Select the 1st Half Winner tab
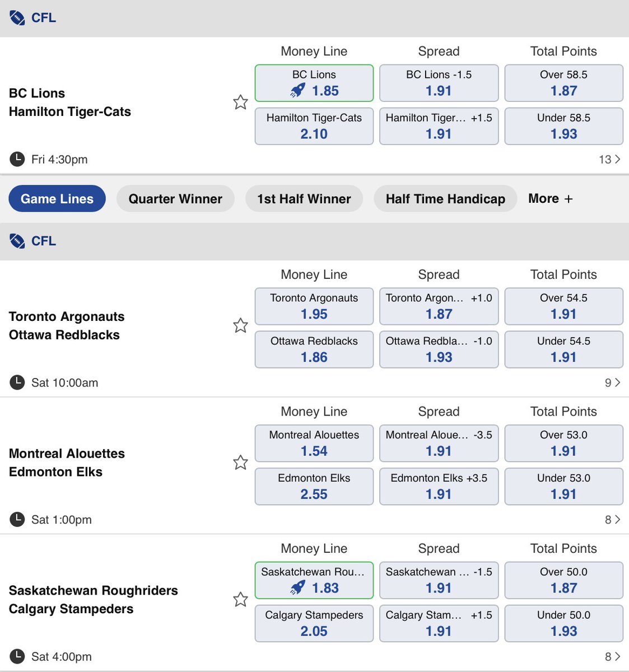Image resolution: width=629 pixels, height=672 pixels. pos(304,199)
